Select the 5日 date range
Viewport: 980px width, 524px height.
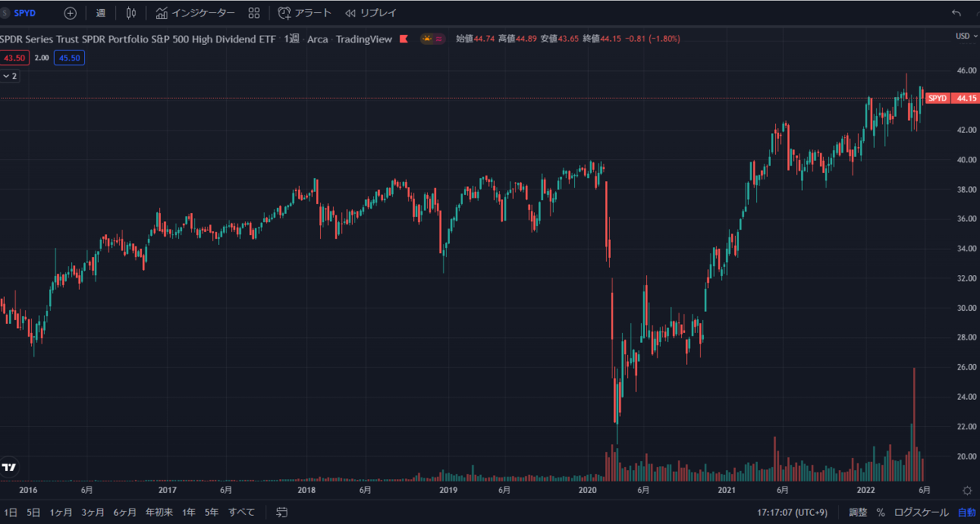coord(33,513)
